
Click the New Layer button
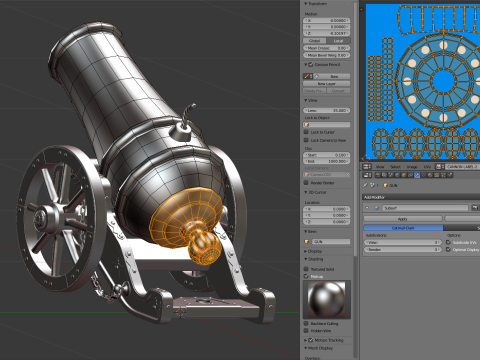click(x=327, y=84)
